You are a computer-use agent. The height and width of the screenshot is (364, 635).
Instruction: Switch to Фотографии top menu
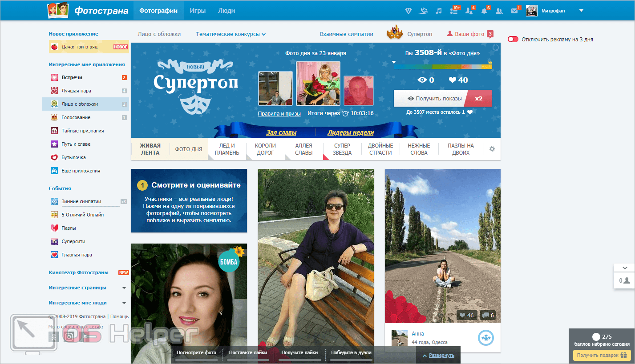158,11
